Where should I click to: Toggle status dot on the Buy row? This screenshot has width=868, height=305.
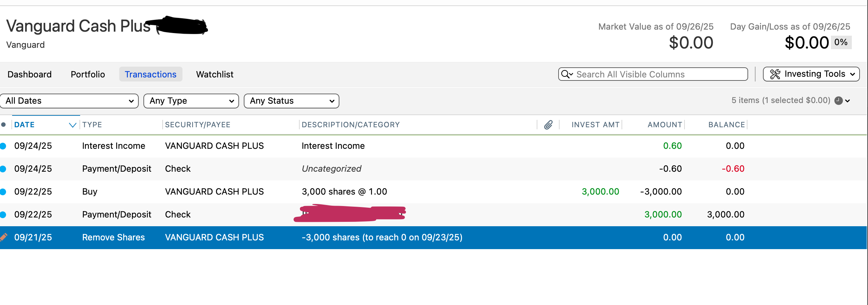3,192
